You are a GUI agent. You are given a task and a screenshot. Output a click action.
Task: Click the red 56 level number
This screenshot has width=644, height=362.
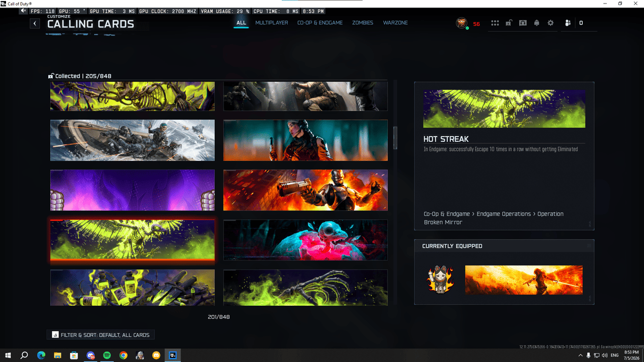(476, 24)
